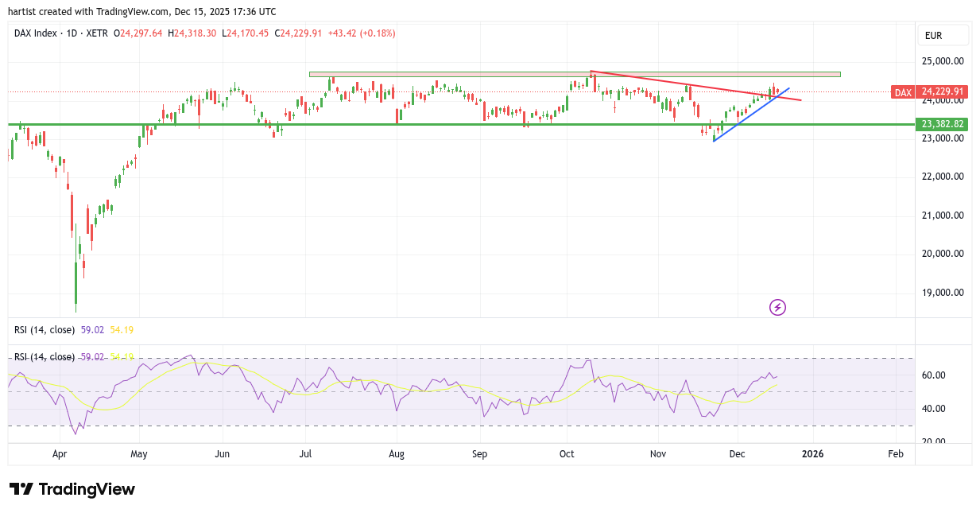Click the purple lightning bolt icon
The height and width of the screenshot is (513, 980).
[777, 307]
